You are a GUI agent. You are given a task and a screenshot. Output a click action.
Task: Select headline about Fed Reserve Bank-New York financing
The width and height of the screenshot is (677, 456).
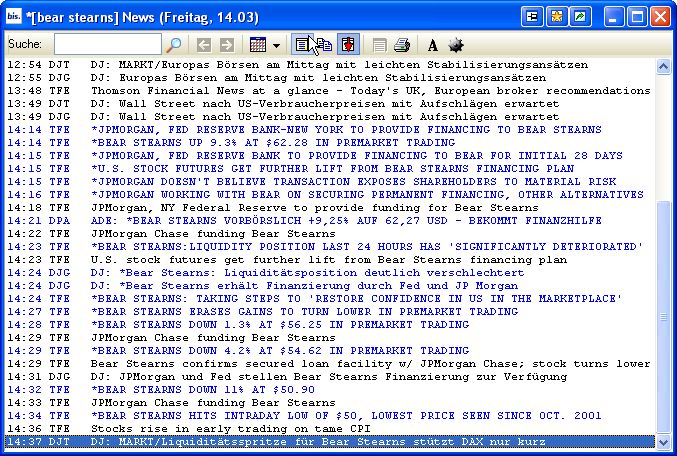330,130
